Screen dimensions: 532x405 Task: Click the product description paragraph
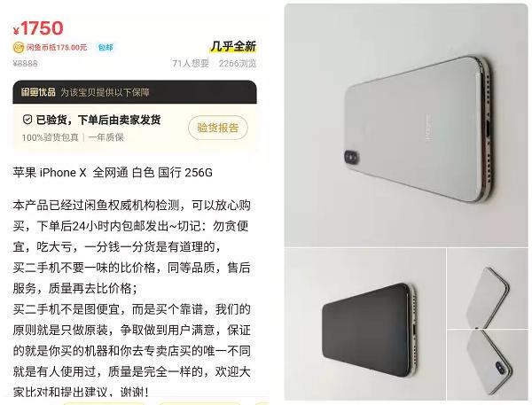click(131, 299)
